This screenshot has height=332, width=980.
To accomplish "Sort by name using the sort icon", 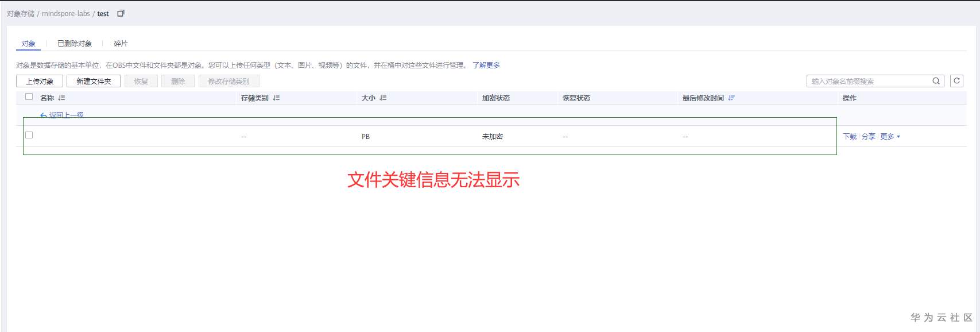I will coord(61,98).
